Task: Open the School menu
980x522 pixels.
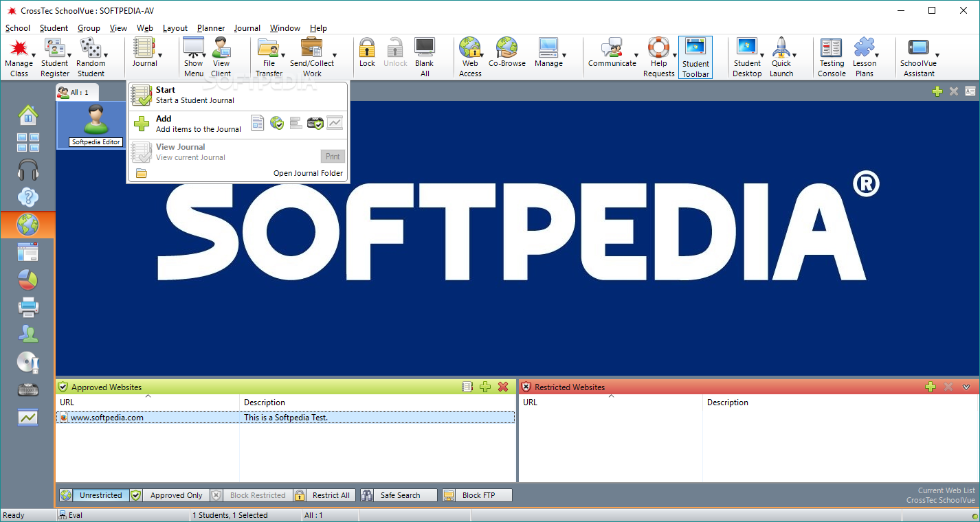Action: [x=18, y=28]
